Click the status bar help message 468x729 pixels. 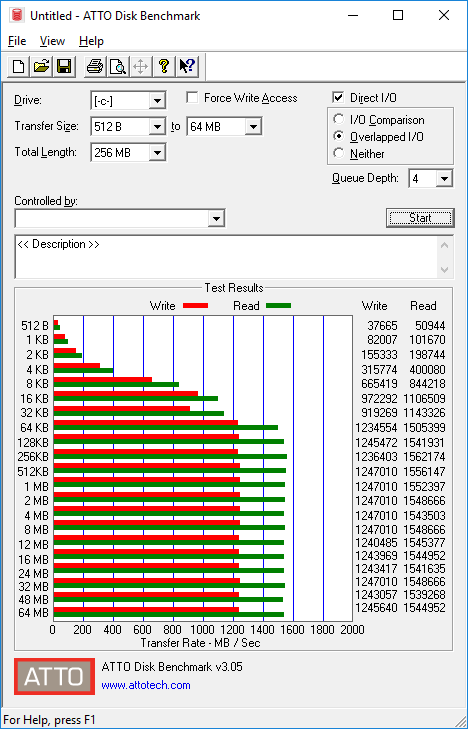point(49,720)
